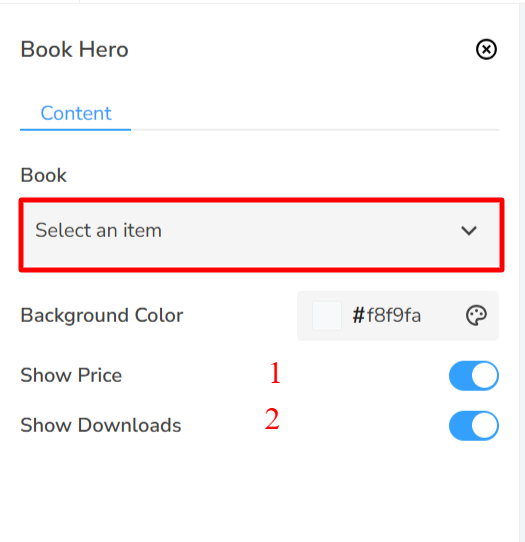Screen dimensions: 525x542
Task: Click the Content tab underline bar
Action: 76,130
